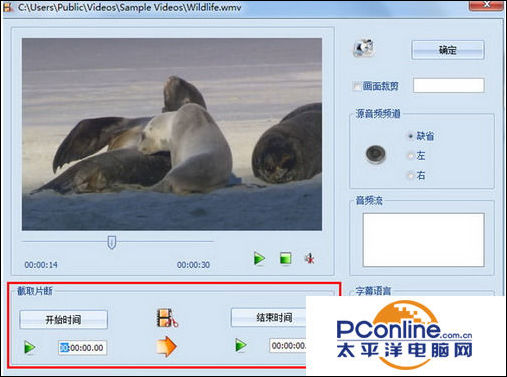
Task: Click the 开始时间 button
Action: point(63,320)
